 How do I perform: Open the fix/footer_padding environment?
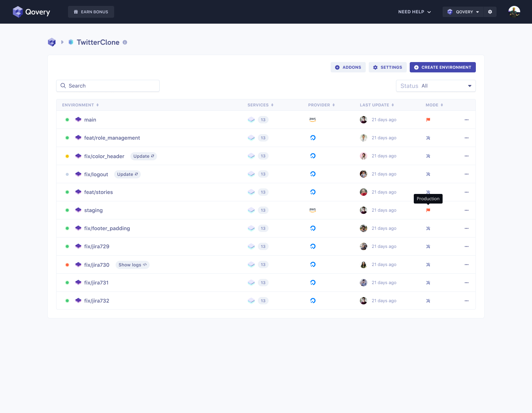pyautogui.click(x=107, y=228)
